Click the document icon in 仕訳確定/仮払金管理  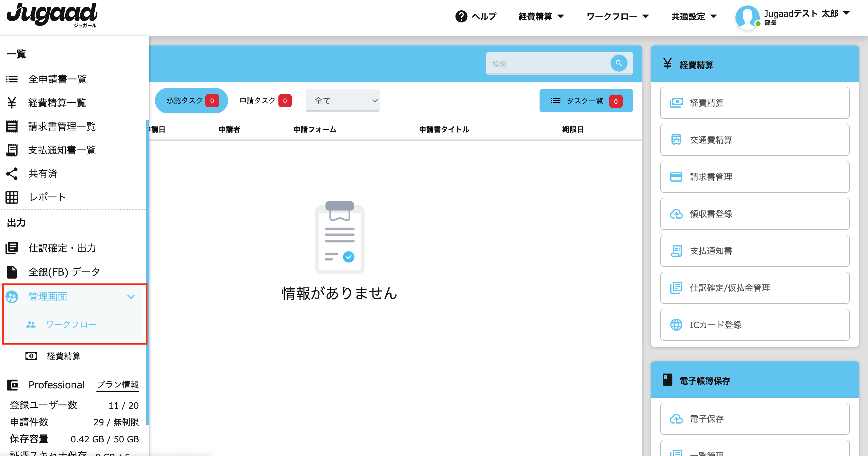point(676,288)
